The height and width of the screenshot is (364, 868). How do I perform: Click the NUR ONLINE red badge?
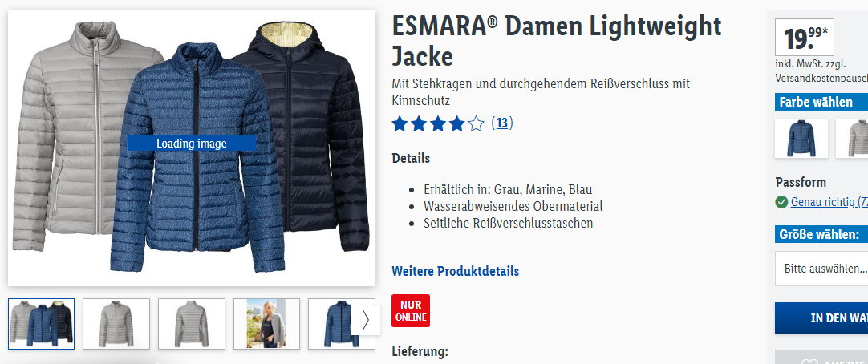tap(411, 311)
